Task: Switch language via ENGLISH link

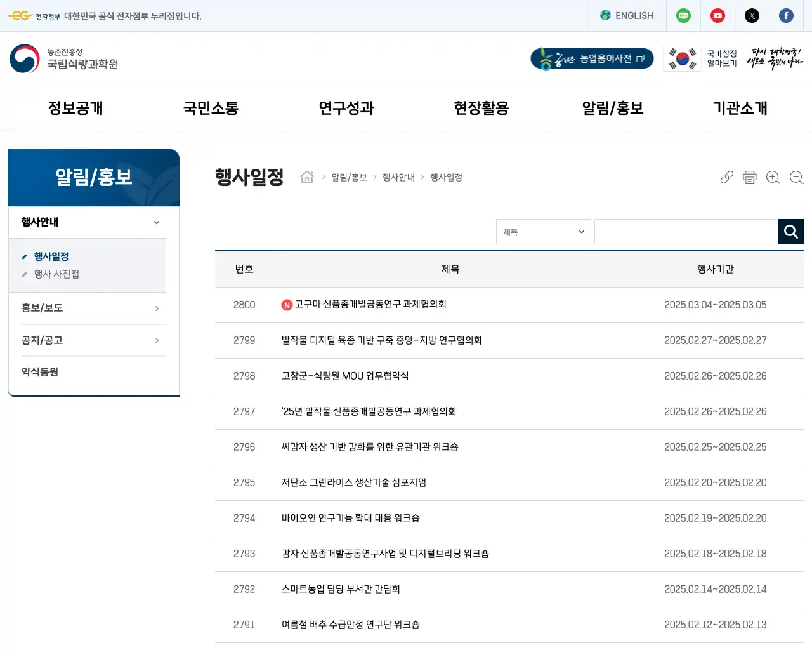Action: click(x=634, y=16)
